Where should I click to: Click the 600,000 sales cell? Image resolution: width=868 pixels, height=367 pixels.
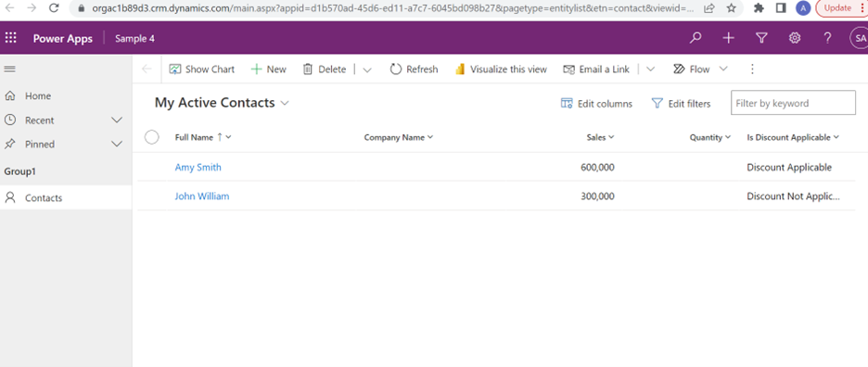coord(597,167)
